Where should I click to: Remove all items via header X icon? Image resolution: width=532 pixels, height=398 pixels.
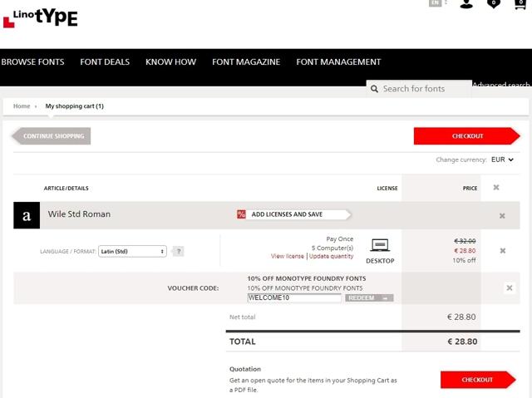pos(496,188)
